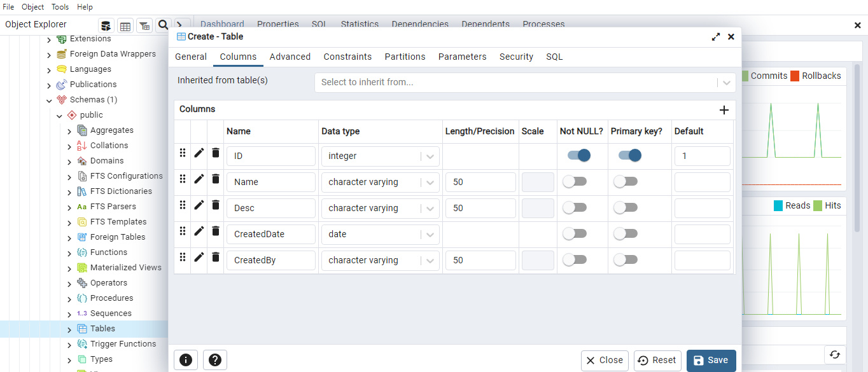The width and height of the screenshot is (868, 372).
Task: Delete the CreatedDate column row
Action: click(216, 231)
